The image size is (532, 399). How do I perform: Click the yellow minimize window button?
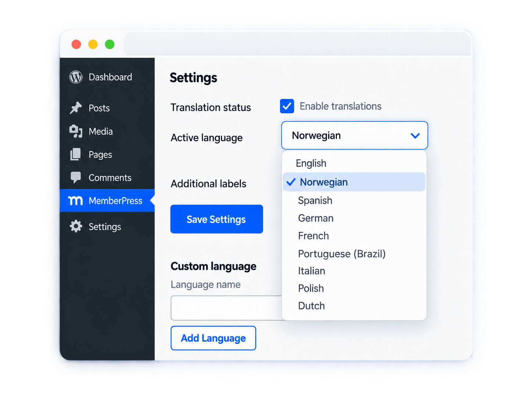click(x=93, y=44)
